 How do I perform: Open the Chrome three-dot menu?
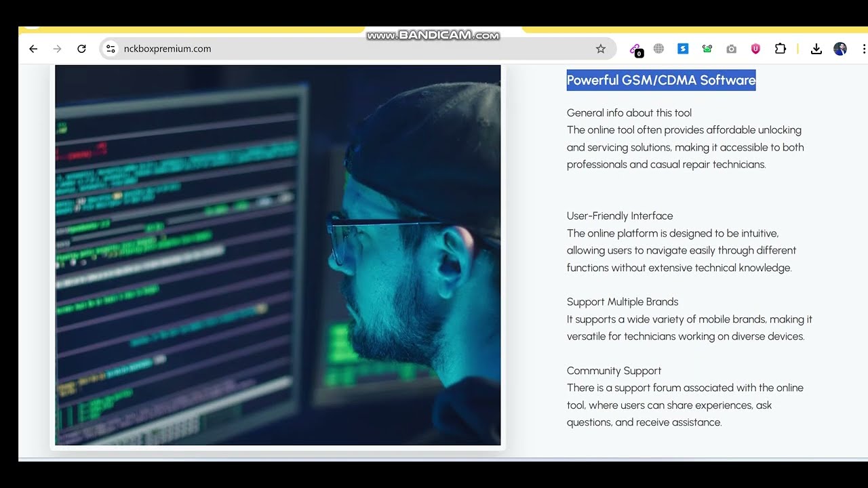tap(864, 49)
